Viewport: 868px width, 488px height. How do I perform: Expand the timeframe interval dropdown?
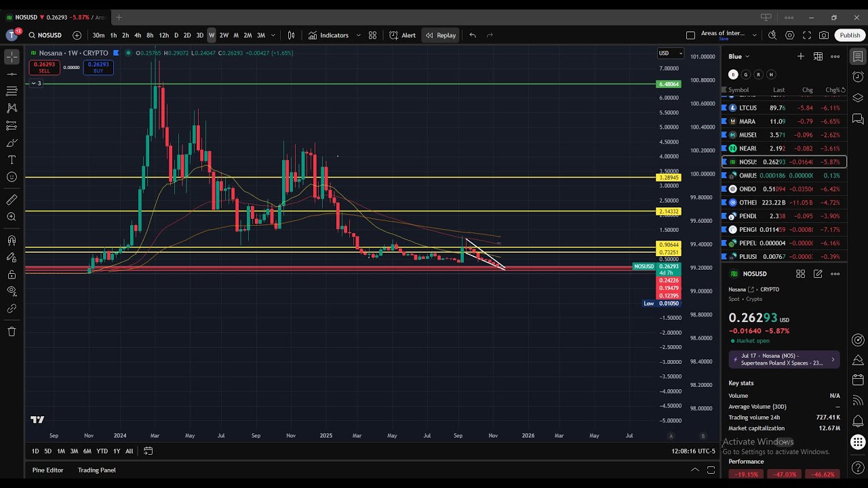(273, 35)
